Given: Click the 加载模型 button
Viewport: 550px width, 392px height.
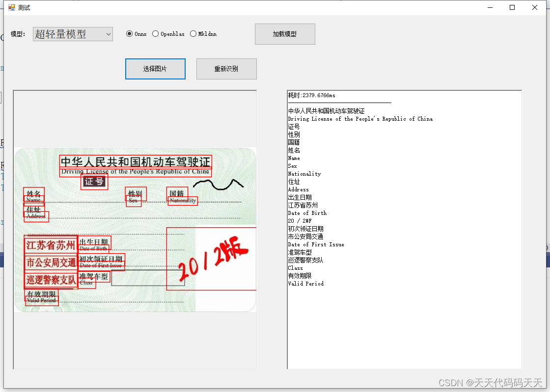Looking at the screenshot, I should (x=285, y=34).
